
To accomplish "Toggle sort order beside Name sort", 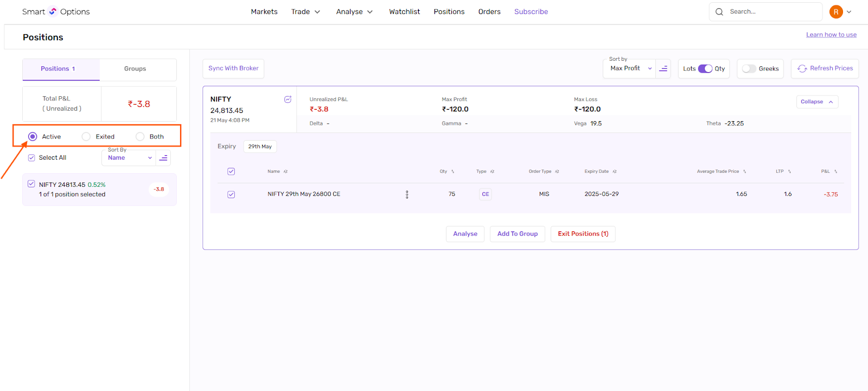I will (x=163, y=158).
